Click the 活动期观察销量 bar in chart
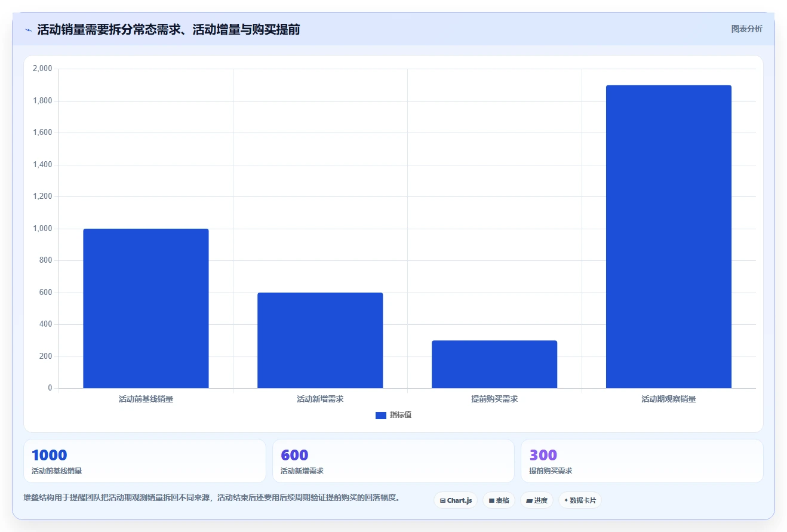The height and width of the screenshot is (532, 787). [669, 236]
